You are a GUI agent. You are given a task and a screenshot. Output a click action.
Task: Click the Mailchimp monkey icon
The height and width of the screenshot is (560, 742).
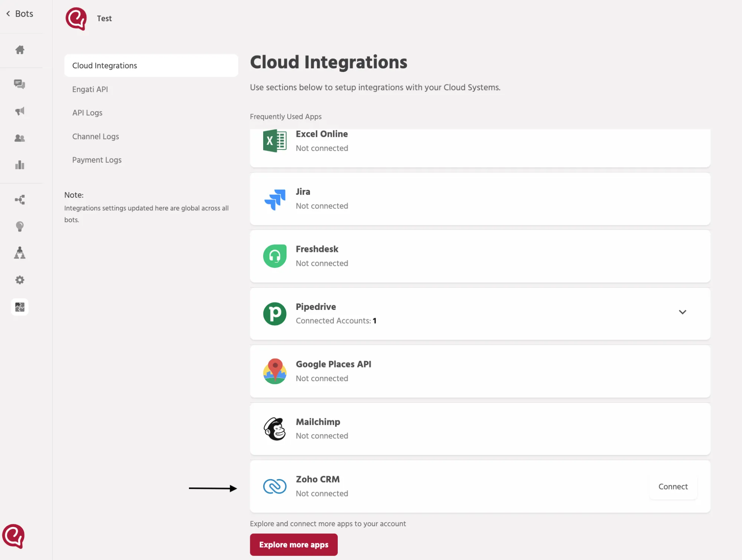point(275,429)
